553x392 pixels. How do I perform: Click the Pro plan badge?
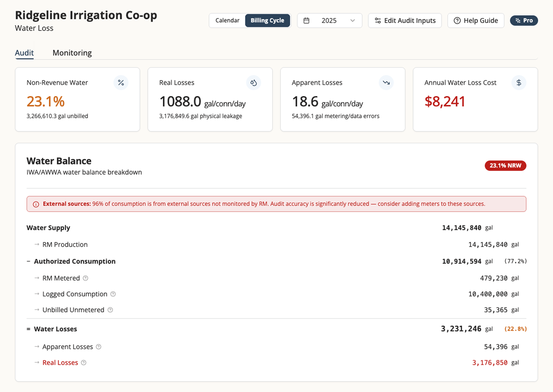pos(524,20)
